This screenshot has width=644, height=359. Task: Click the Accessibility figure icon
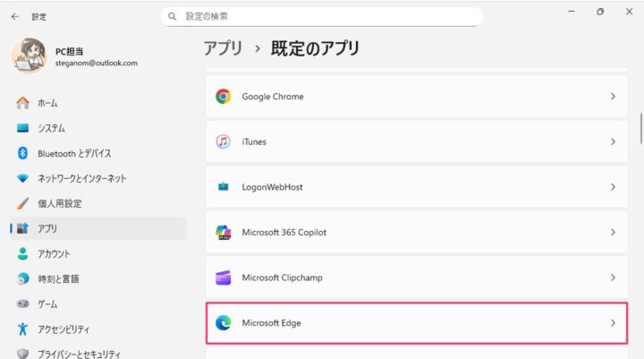(22, 329)
